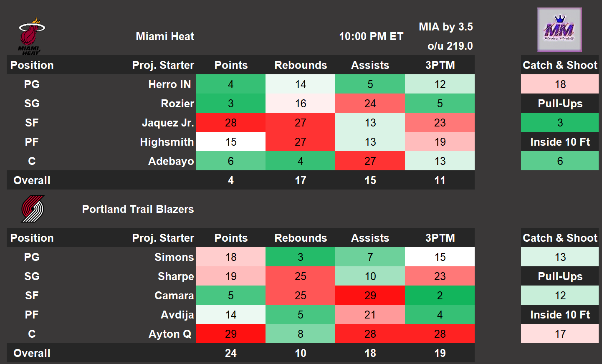Click Miami's Pull-Ups header
The image size is (602, 364).
[x=560, y=104]
